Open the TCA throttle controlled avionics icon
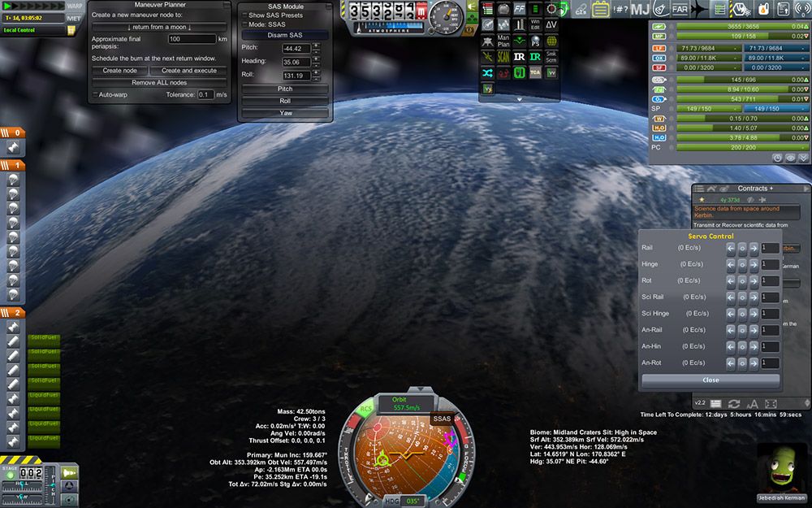Viewport: 812px width, 508px height. (x=535, y=73)
